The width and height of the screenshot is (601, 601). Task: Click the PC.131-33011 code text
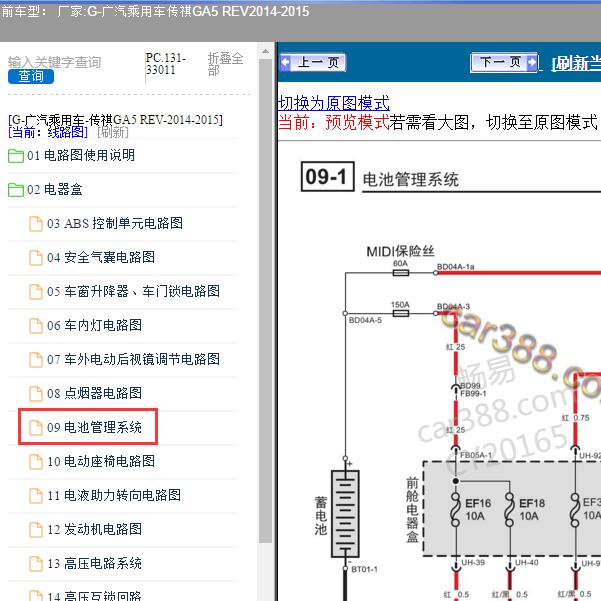click(x=166, y=64)
